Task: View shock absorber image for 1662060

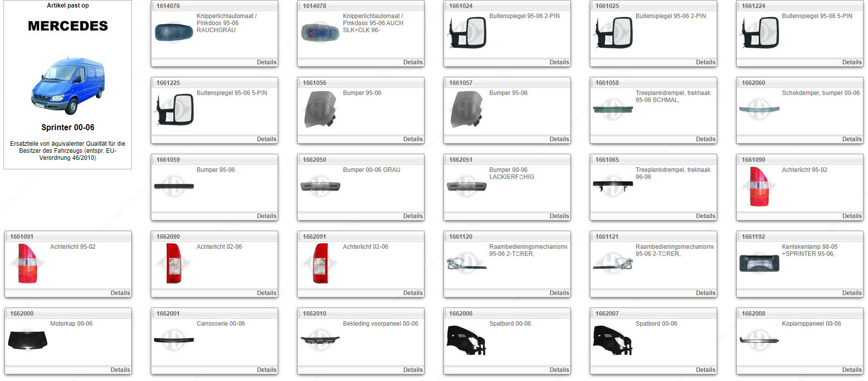Action: pyautogui.click(x=759, y=110)
